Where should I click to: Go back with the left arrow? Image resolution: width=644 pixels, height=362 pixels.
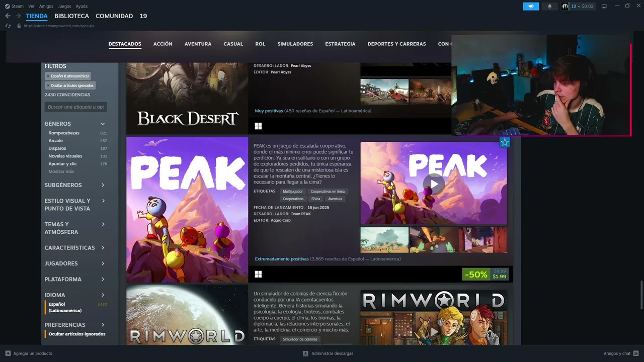(x=8, y=16)
